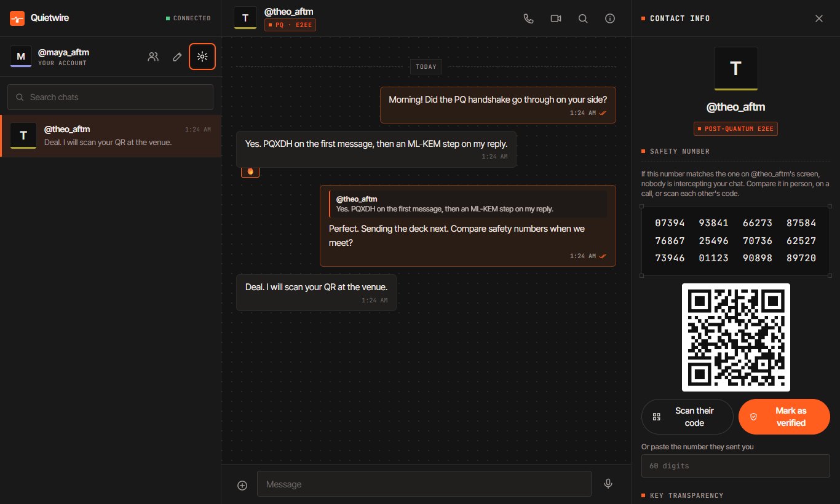Start a voice call with @theo_aftm
Image resolution: width=840 pixels, height=504 pixels.
tap(528, 18)
